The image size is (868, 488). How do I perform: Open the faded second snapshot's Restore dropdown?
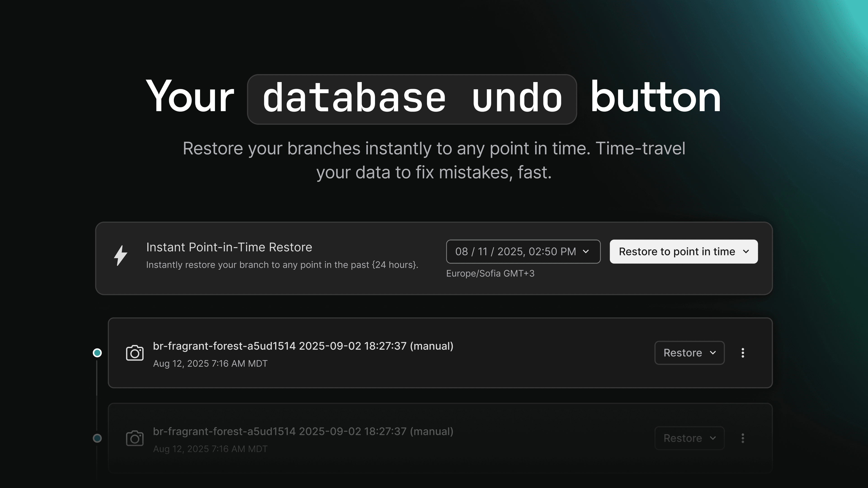(x=689, y=438)
